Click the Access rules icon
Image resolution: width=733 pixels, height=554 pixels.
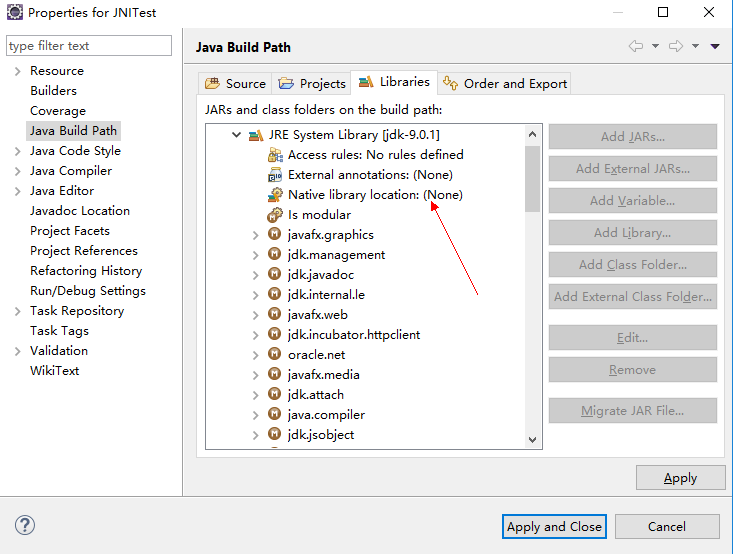tap(275, 155)
